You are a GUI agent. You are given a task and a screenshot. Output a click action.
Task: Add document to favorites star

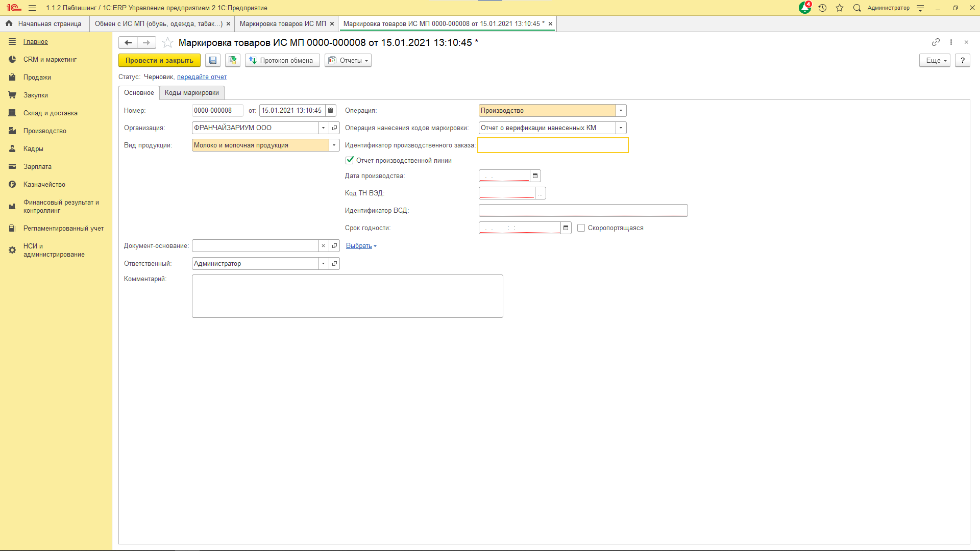tap(167, 43)
